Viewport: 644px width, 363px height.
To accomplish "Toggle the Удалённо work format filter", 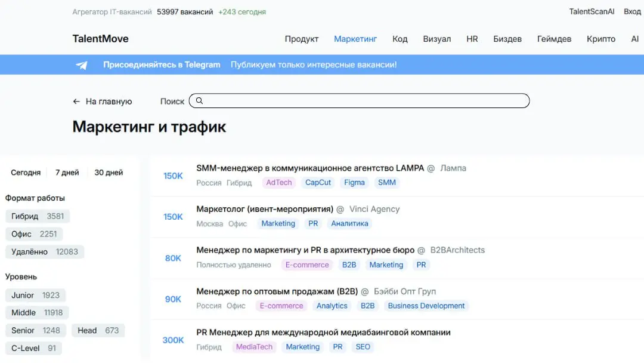I will (x=44, y=252).
